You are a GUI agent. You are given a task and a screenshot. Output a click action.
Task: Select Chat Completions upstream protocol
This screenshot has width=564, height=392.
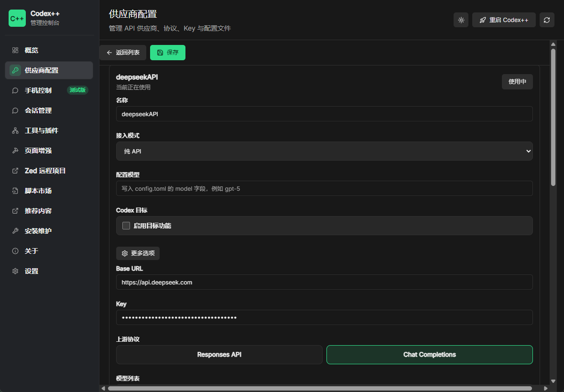(430, 355)
